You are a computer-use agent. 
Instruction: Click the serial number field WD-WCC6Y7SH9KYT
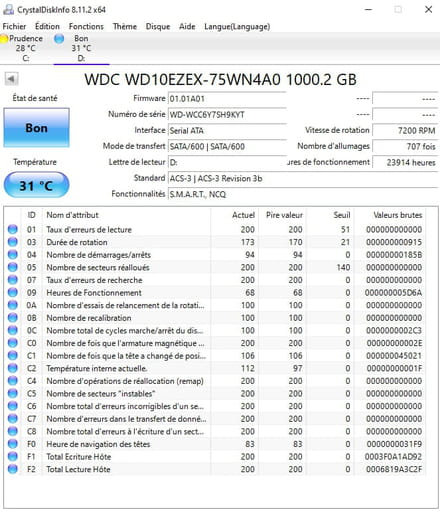227,115
